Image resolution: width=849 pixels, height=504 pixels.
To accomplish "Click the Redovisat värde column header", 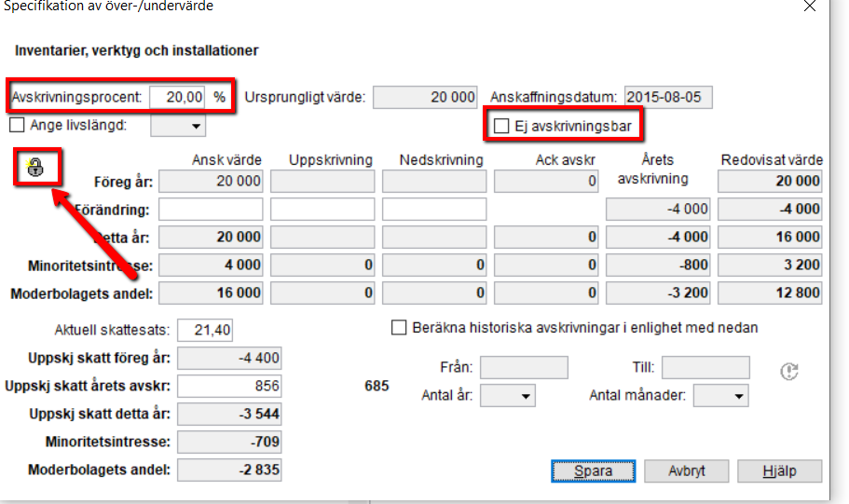I will (x=772, y=159).
